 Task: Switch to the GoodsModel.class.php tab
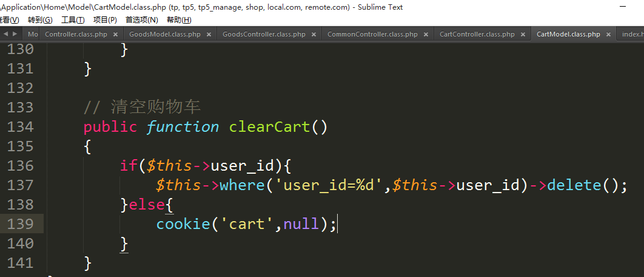[x=164, y=35]
